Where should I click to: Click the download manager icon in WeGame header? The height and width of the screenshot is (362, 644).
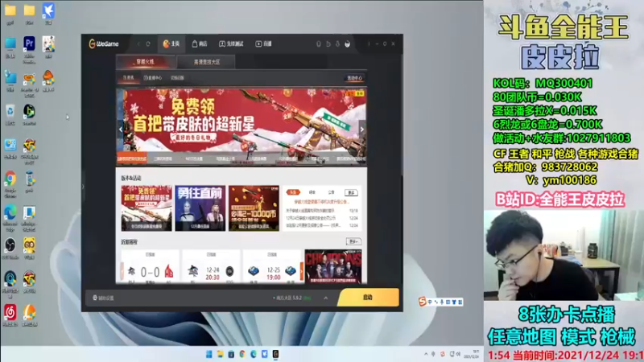point(337,44)
